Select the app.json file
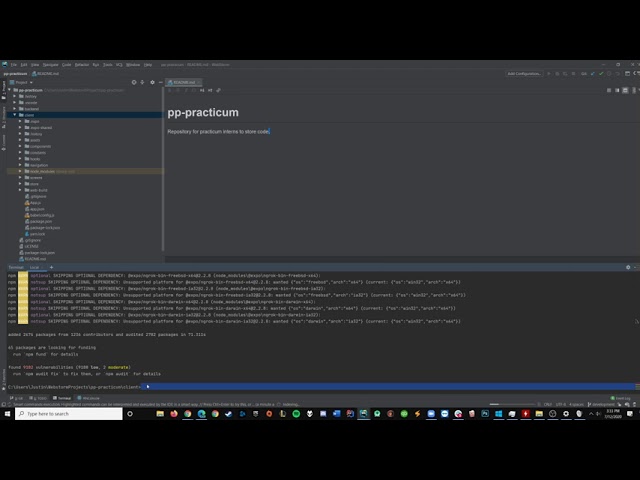 click(x=37, y=209)
